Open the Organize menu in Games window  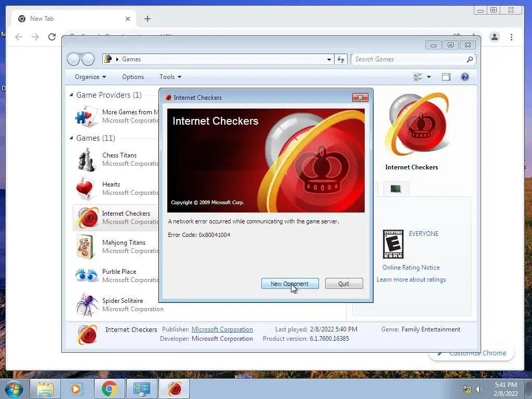tap(90, 77)
